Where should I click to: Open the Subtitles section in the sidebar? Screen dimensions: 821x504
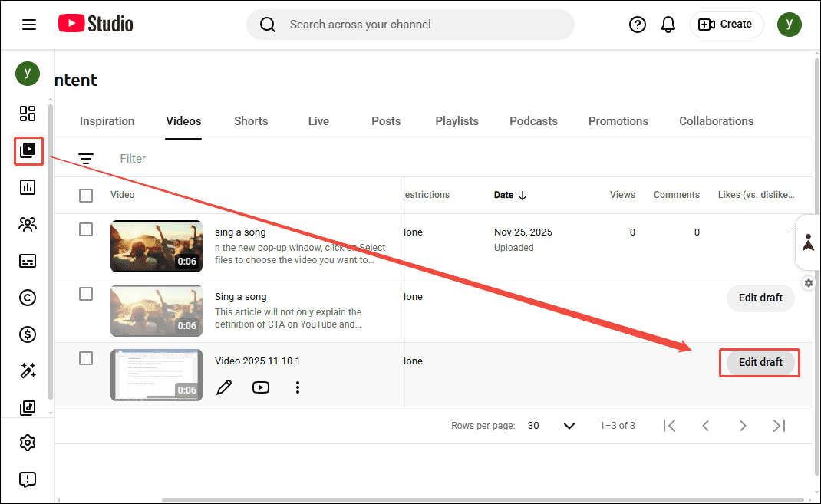[28, 261]
